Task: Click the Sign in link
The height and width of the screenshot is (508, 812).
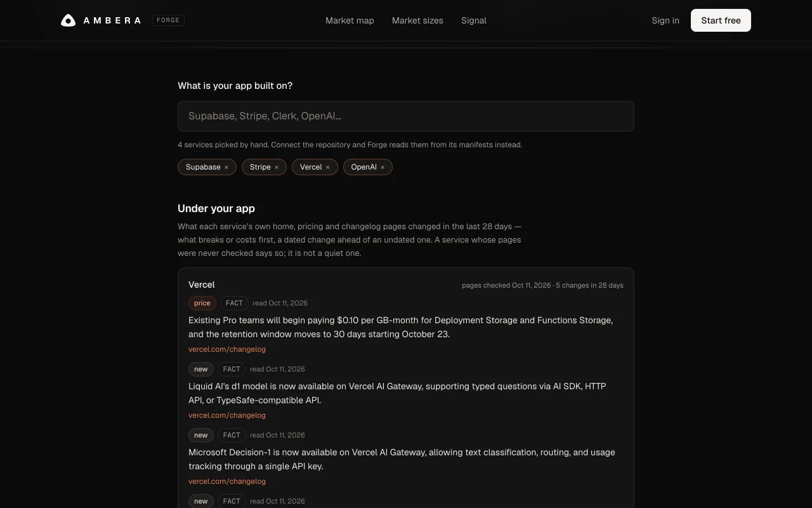Action: [665, 20]
